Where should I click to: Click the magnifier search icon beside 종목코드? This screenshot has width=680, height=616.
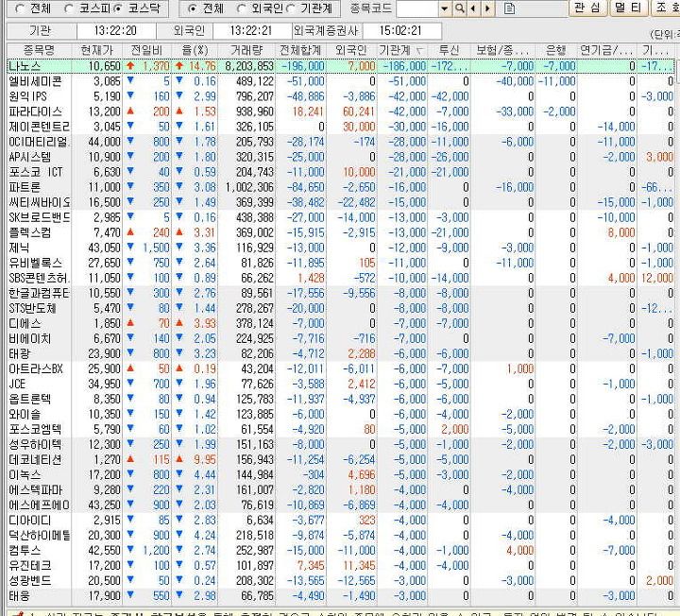(x=459, y=9)
